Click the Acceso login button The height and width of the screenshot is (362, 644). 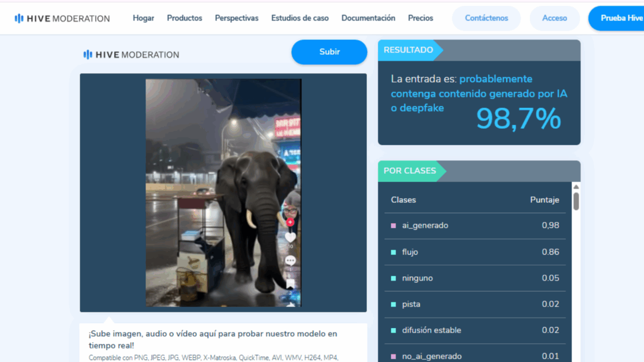pos(554,18)
